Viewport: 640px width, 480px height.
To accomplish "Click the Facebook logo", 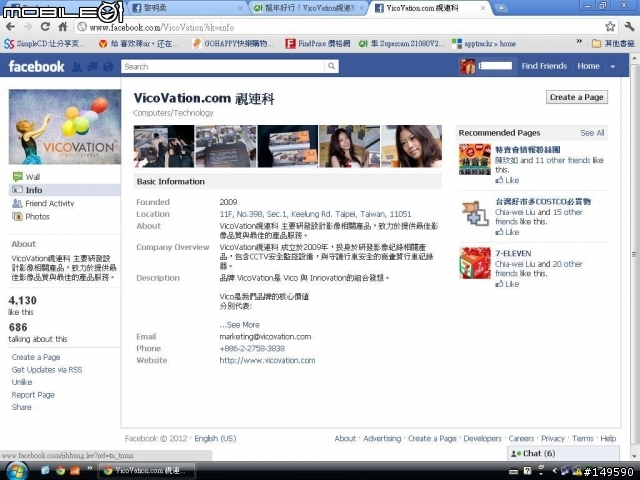I will [36, 66].
